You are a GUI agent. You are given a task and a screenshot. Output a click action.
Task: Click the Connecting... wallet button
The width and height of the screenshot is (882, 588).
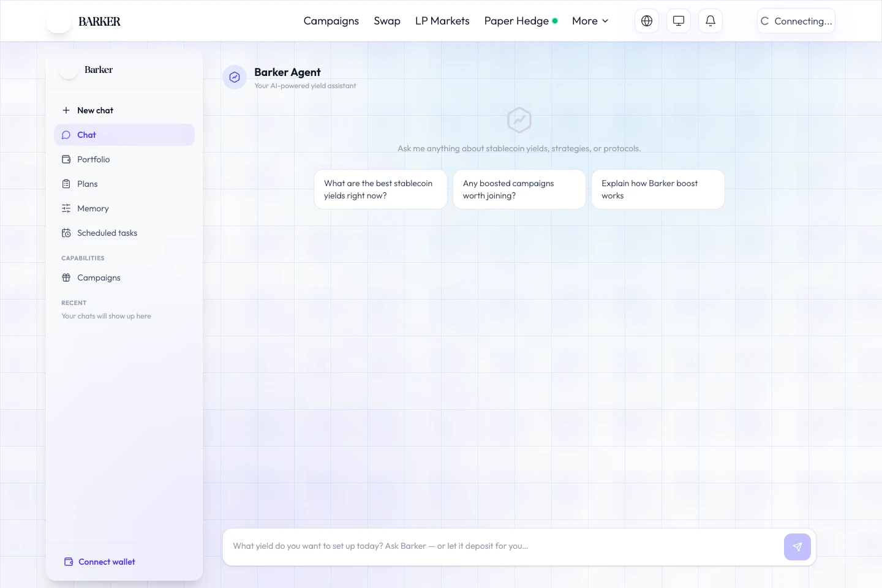pos(796,21)
